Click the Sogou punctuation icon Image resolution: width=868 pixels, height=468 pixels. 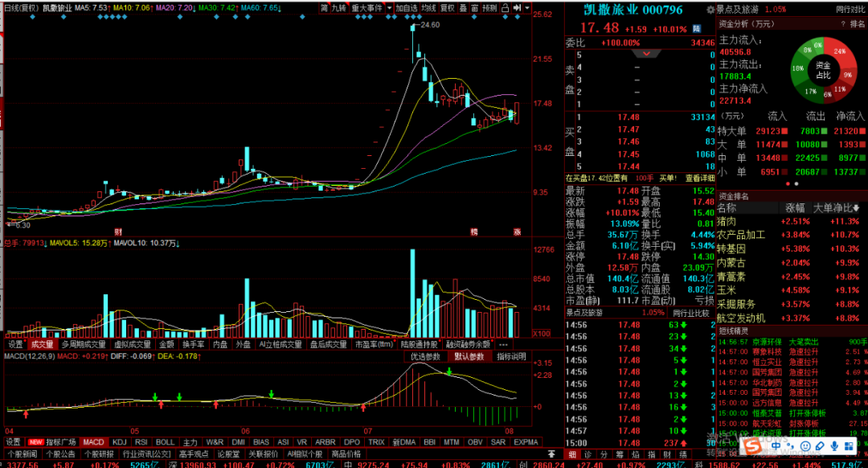[791, 446]
